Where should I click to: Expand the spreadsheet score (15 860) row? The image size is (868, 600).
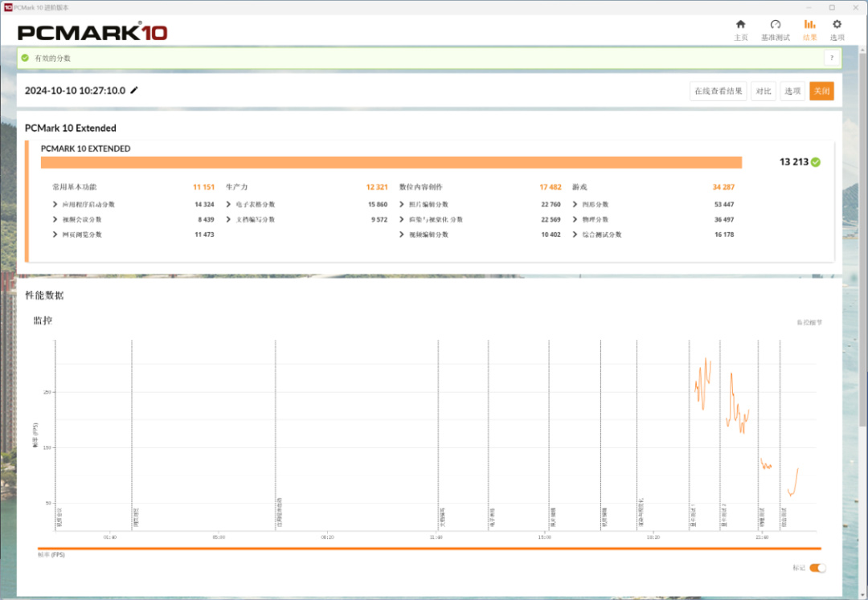coord(228,204)
